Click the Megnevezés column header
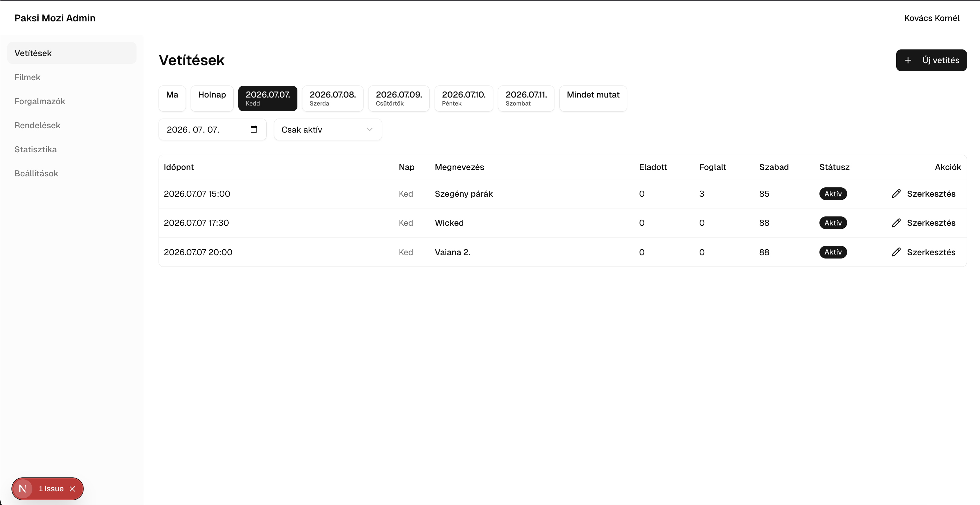Screen dimensions: 980x505 click(x=459, y=167)
